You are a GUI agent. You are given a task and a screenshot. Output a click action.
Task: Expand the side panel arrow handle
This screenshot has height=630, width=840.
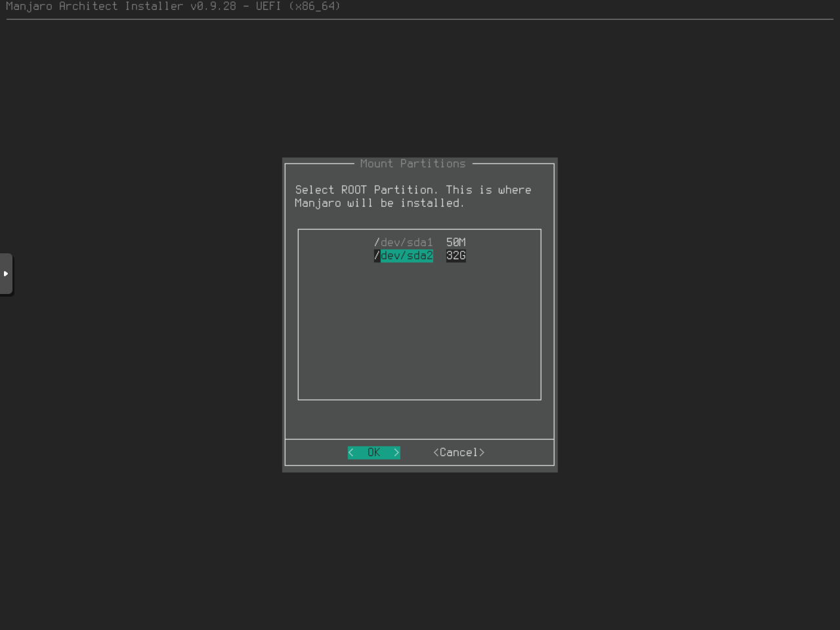6,274
